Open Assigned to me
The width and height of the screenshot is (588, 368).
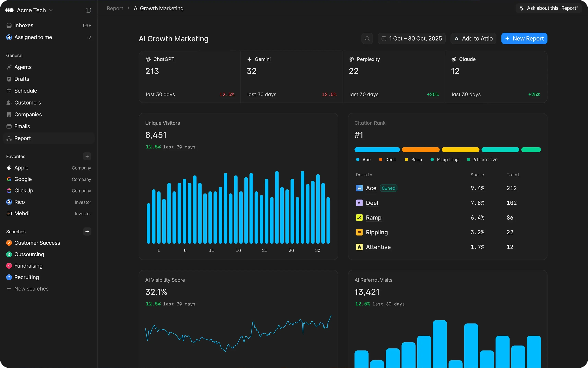tap(49, 37)
